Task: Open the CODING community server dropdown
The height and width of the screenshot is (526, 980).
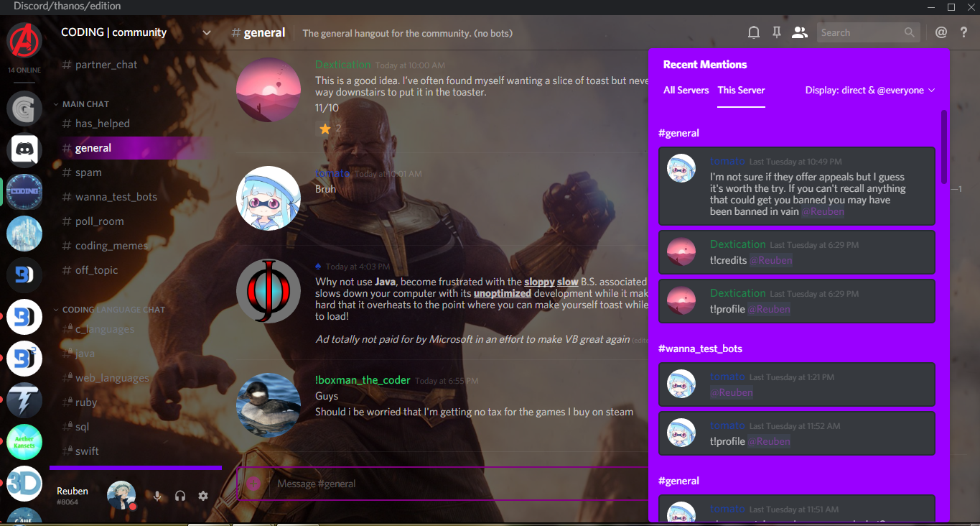Action: tap(207, 32)
